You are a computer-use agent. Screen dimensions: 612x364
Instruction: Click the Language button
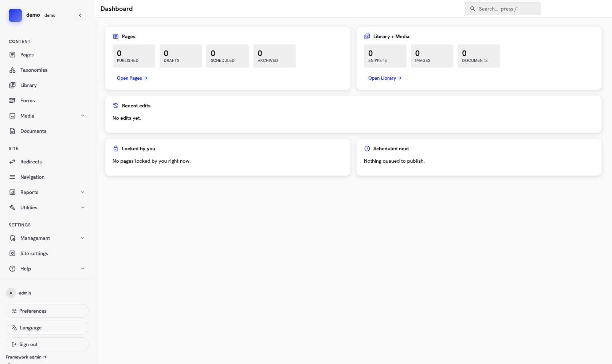(x=47, y=328)
